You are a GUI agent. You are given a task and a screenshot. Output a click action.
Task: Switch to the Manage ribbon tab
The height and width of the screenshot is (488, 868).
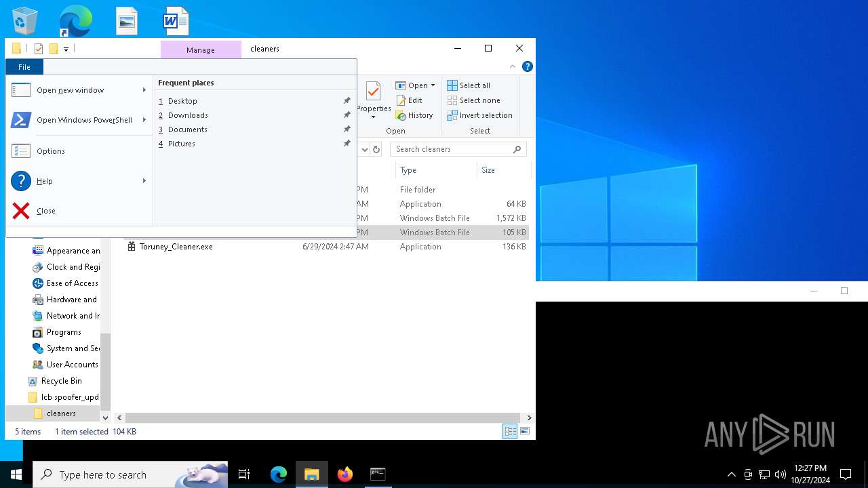pyautogui.click(x=201, y=50)
